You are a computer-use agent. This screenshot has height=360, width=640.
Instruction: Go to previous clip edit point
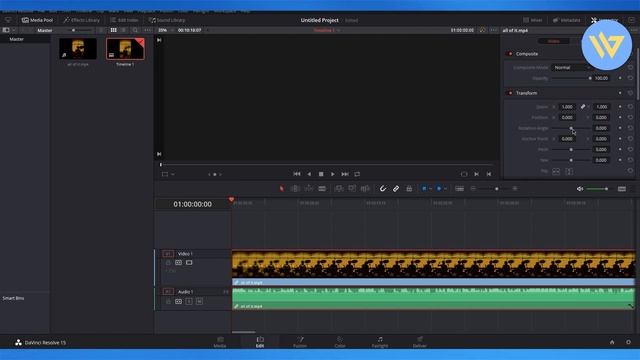[x=489, y=174]
